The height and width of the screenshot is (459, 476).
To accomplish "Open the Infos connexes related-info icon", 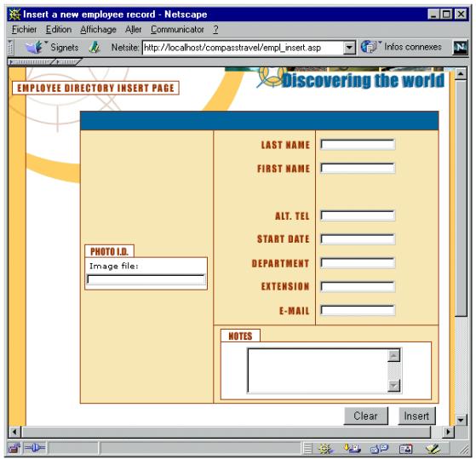I will (x=369, y=47).
